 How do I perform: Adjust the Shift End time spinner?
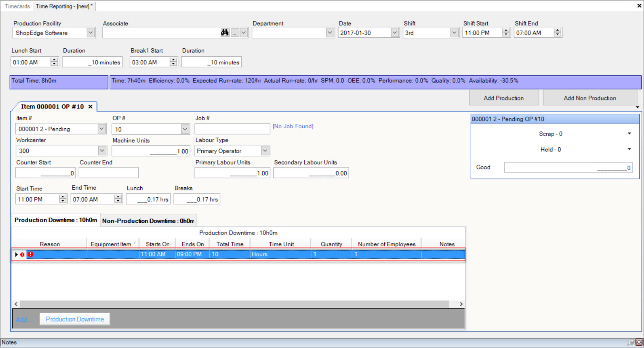[557, 33]
